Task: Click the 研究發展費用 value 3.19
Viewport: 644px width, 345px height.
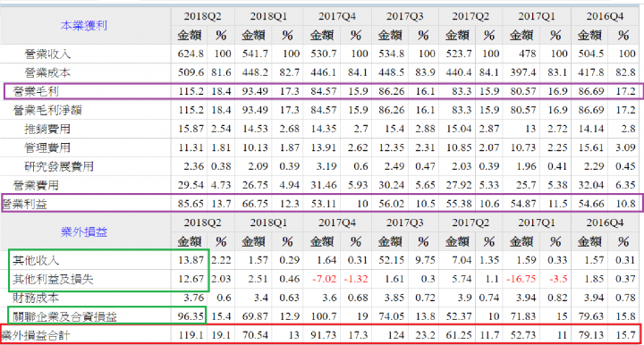Action: (326, 166)
